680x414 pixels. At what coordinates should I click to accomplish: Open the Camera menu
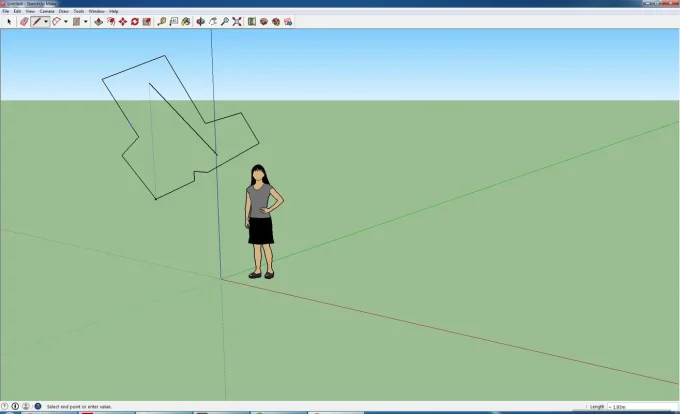tap(46, 11)
